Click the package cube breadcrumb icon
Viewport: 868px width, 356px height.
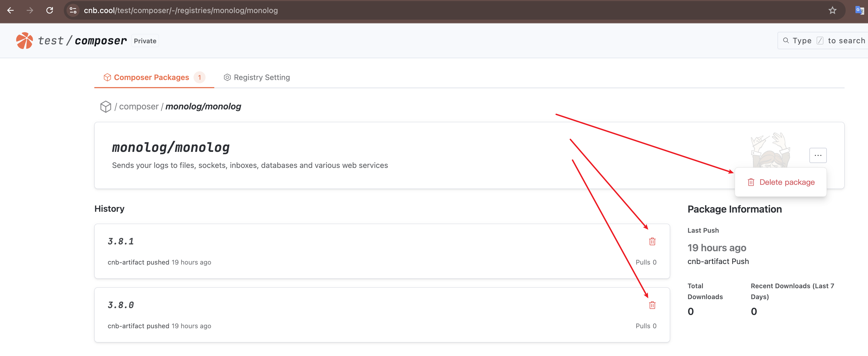pos(106,107)
